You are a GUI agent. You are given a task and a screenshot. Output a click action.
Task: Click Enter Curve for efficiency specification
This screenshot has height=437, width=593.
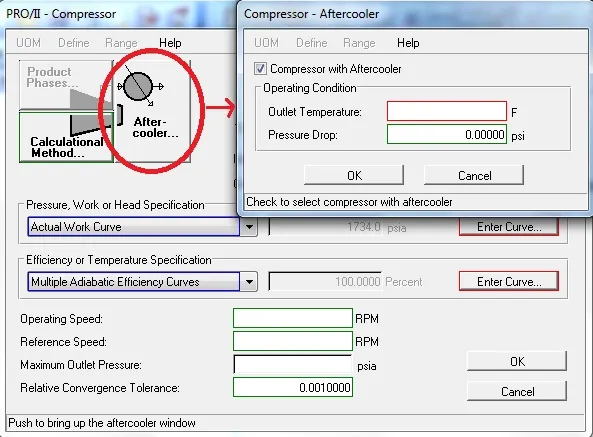[x=509, y=282]
